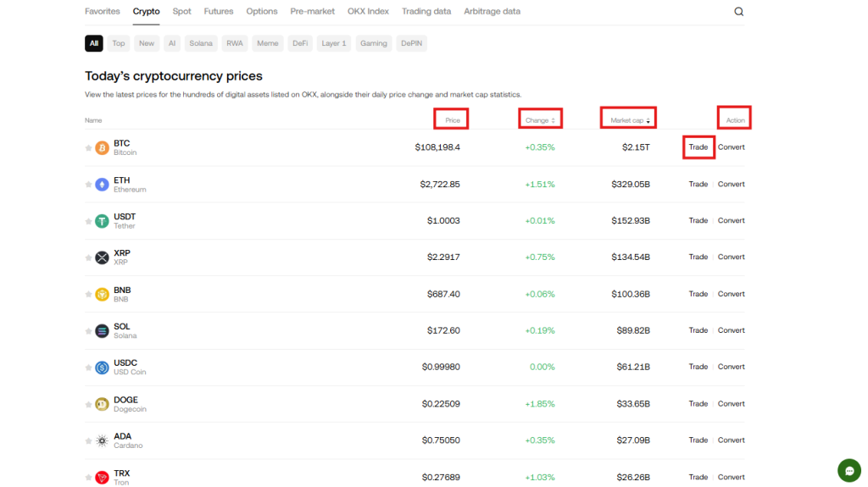Click Convert for DOGE
Viewport: 868px width, 487px height.
tap(732, 404)
